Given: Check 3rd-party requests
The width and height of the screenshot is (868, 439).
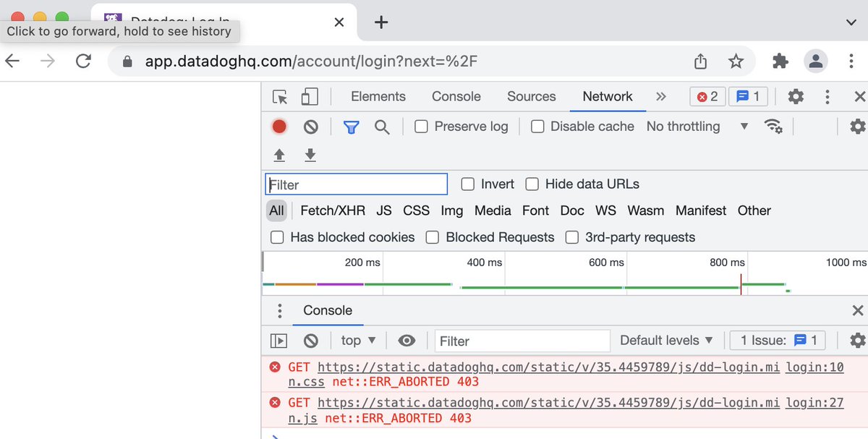Looking at the screenshot, I should 572,237.
